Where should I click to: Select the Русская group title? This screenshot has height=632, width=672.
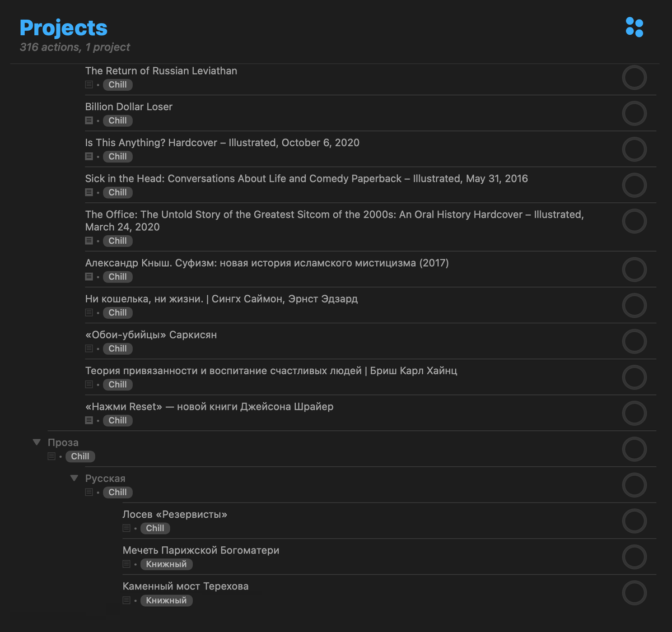click(x=105, y=478)
